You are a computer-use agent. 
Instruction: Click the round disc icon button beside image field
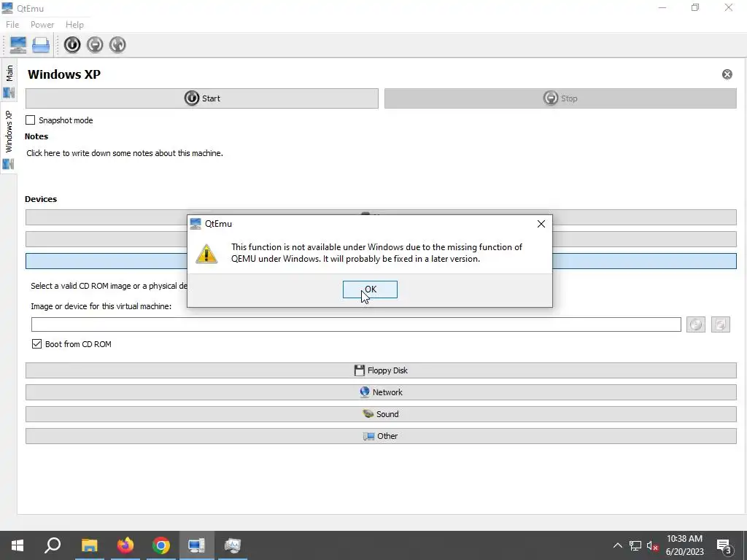[x=695, y=324]
